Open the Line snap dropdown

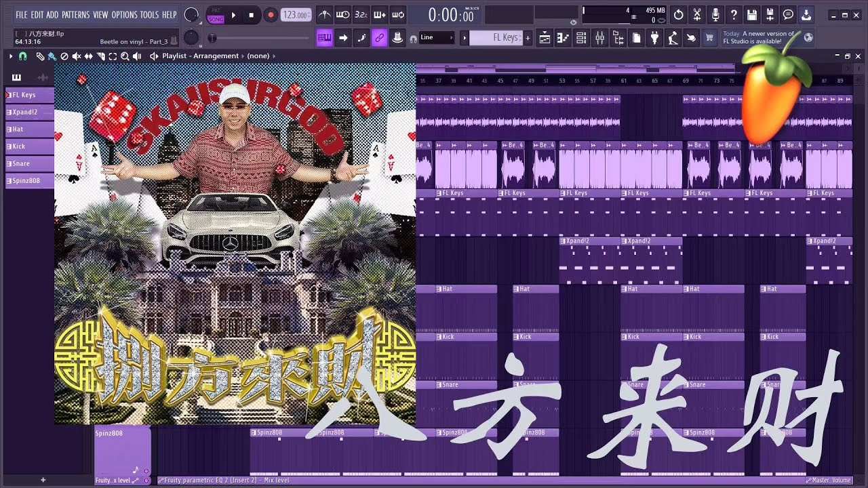pos(436,38)
